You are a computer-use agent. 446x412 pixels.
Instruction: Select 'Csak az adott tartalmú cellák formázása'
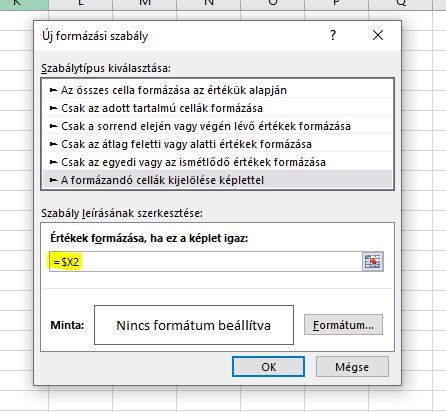coord(218,108)
